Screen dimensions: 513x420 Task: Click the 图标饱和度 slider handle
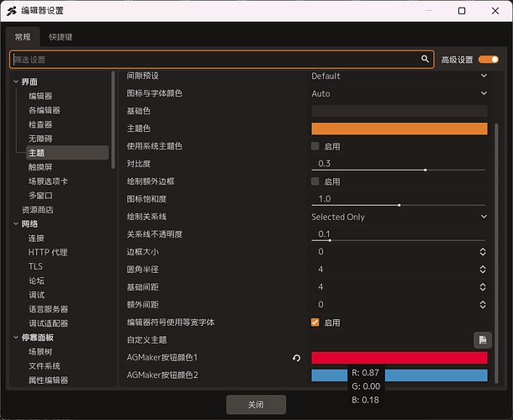pos(399,205)
